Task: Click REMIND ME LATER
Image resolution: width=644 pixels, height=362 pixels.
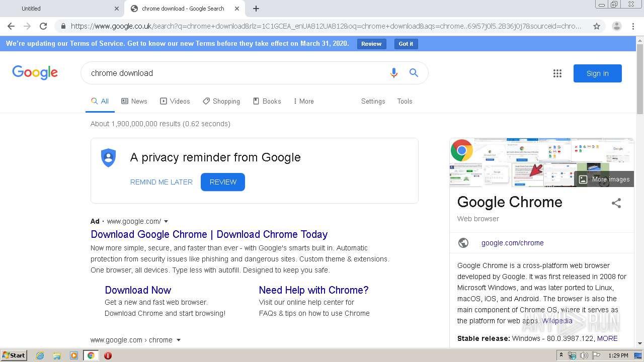Action: 162,182
